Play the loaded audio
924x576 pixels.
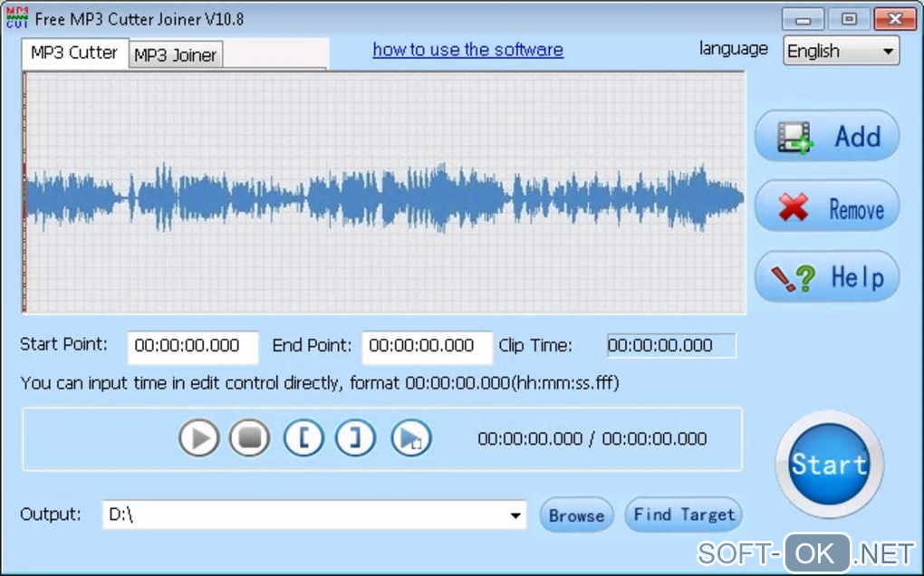click(199, 437)
